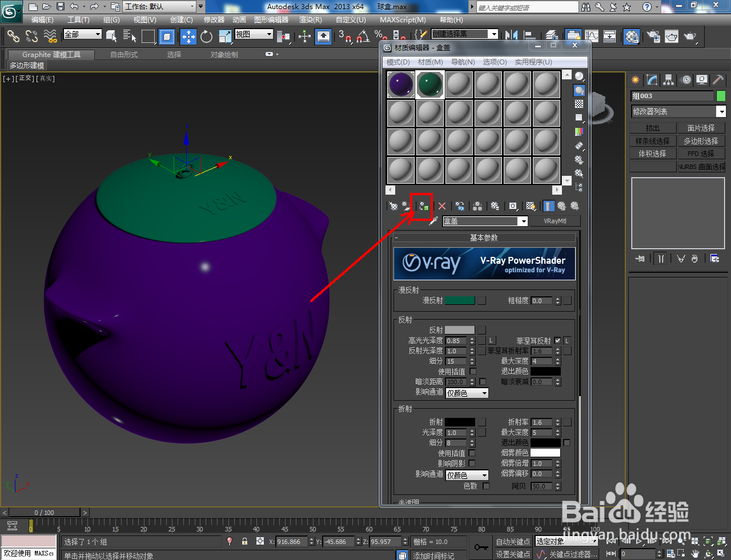The image size is (731, 560).
Task: Click the VRayMtl material type button
Action: tap(555, 221)
